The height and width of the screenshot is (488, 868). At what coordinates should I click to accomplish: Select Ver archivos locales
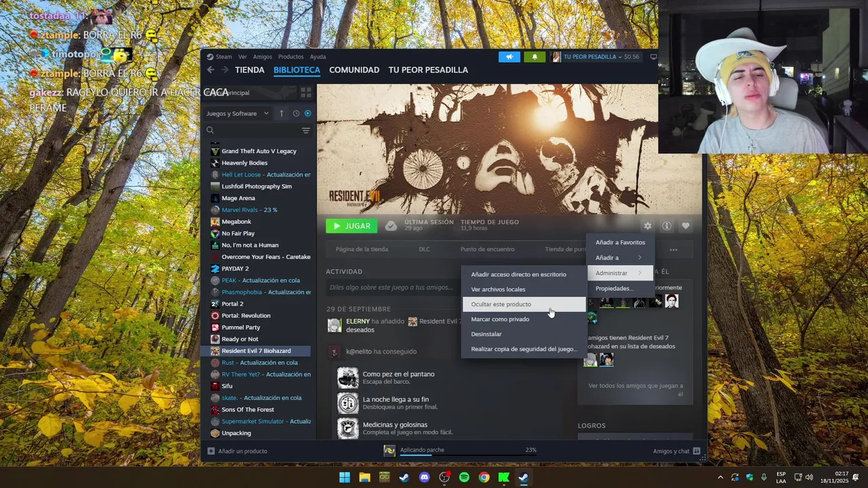click(x=524, y=289)
